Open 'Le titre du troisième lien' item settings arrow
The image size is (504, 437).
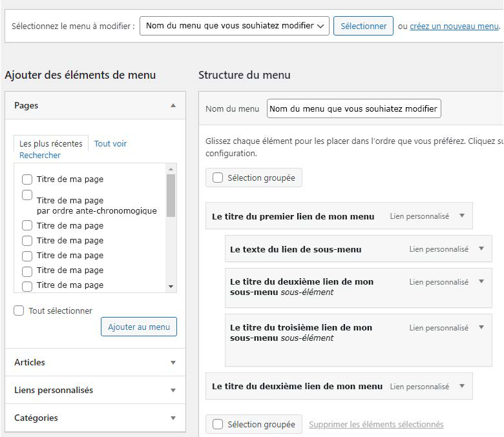(481, 328)
